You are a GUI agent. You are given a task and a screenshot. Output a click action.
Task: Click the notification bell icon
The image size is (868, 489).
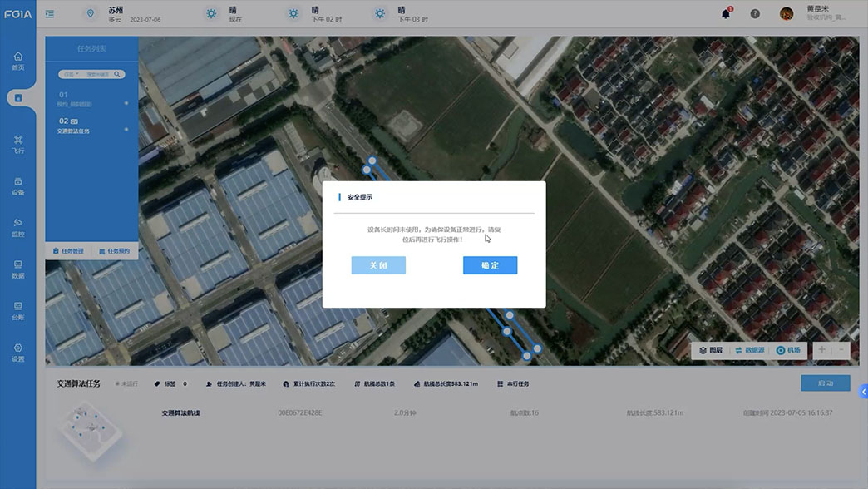726,13
